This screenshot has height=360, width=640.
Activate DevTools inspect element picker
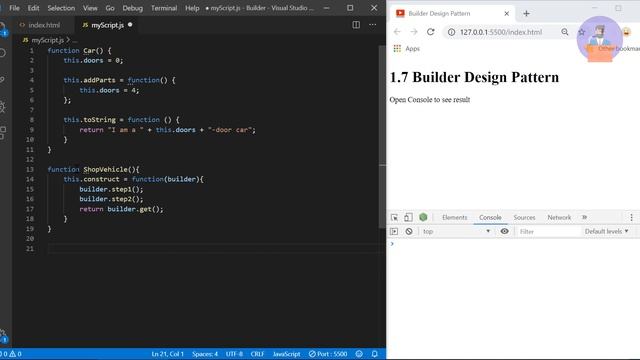click(394, 218)
